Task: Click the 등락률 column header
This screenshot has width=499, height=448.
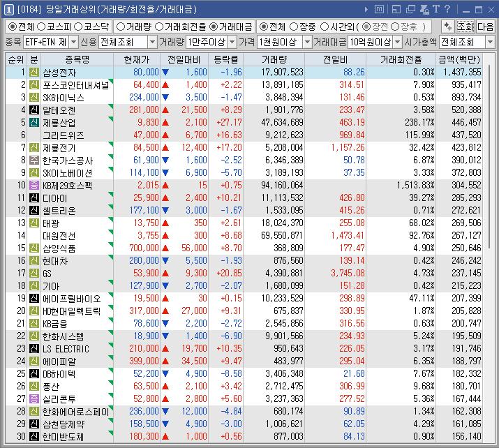Action: point(226,59)
